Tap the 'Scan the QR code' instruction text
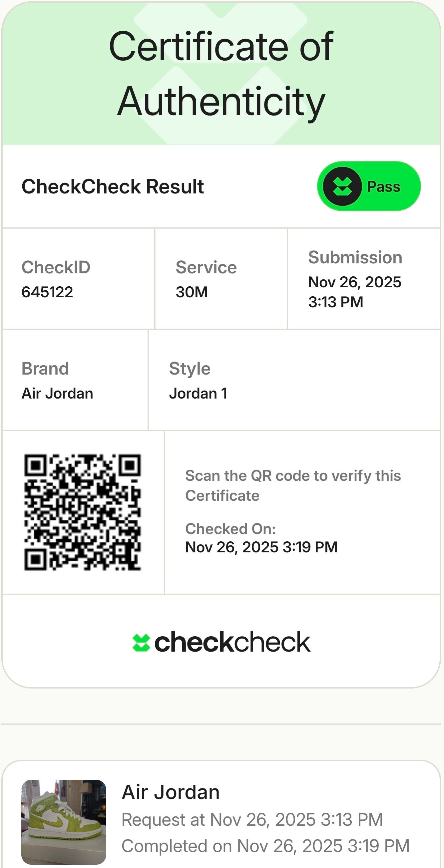Viewport: 444px width, 868px height. pyautogui.click(x=293, y=485)
